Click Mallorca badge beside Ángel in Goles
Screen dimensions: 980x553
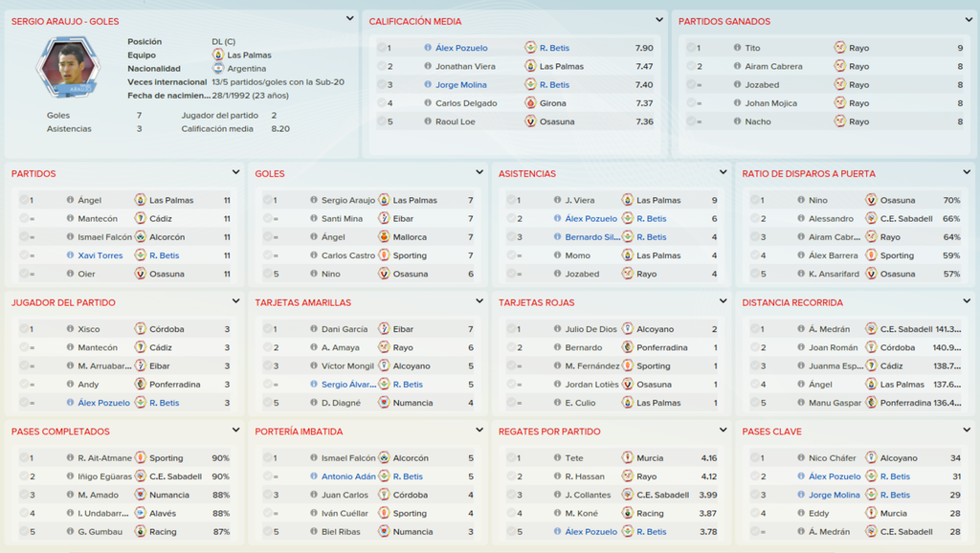coord(384,237)
